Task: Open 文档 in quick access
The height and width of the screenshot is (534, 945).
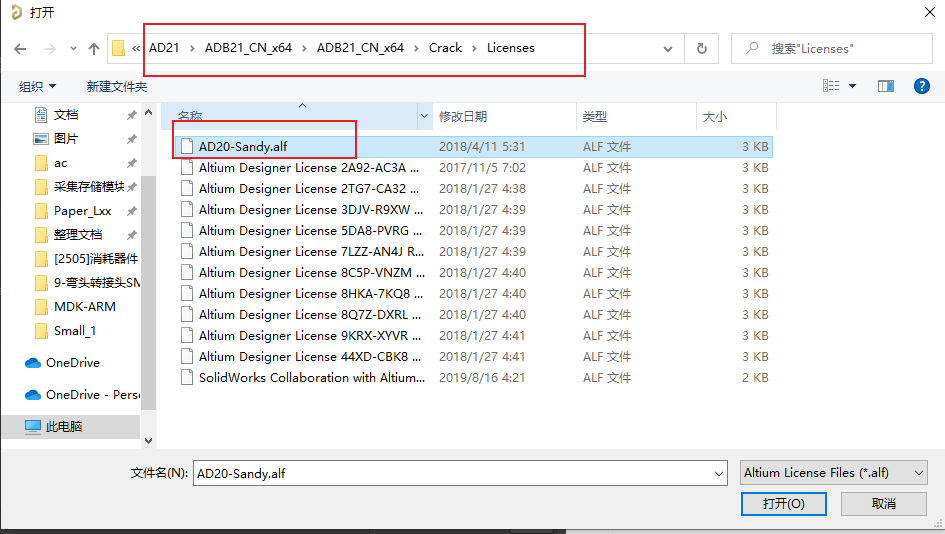Action: [66, 115]
